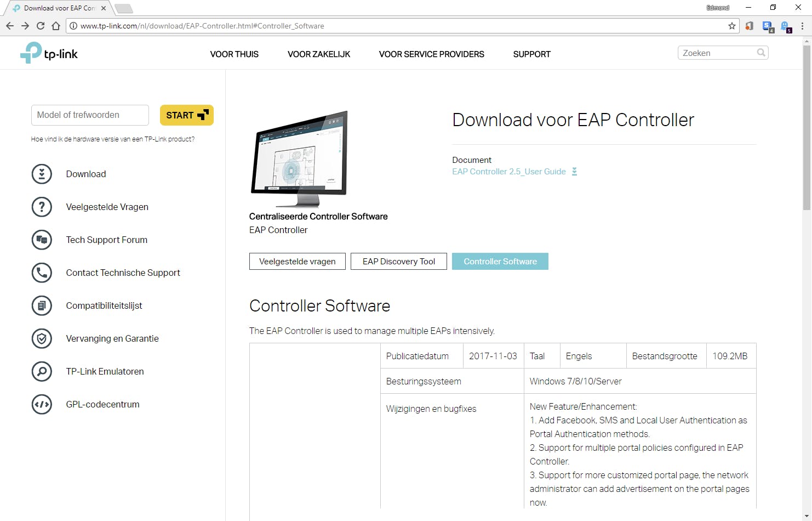Click the Zoeken search field
The height and width of the screenshot is (521, 812).
click(723, 53)
